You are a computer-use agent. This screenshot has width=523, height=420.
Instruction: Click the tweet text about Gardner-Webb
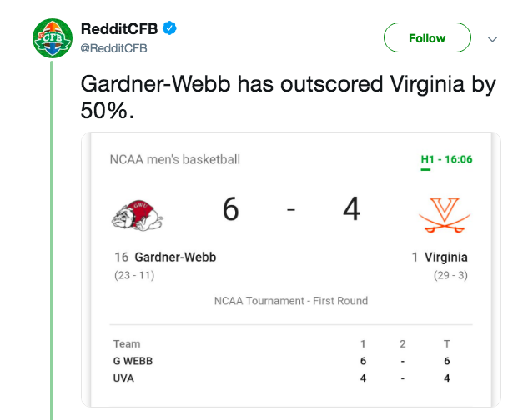click(x=288, y=97)
